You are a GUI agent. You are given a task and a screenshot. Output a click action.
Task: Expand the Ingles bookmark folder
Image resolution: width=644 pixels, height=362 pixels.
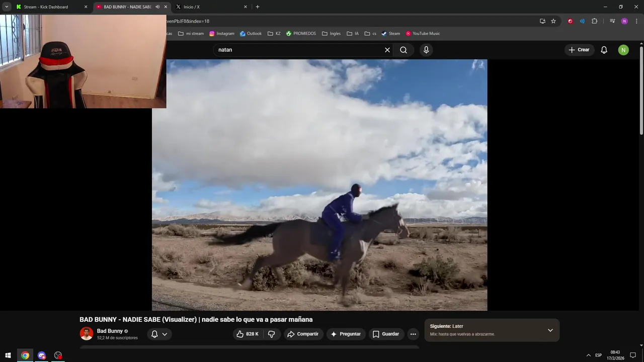click(x=332, y=34)
